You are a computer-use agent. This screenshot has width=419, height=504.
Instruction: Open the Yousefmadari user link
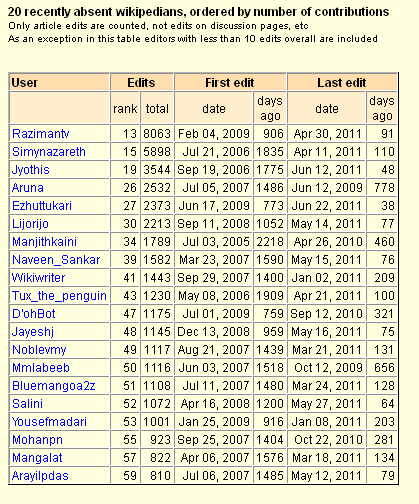pos(49,422)
